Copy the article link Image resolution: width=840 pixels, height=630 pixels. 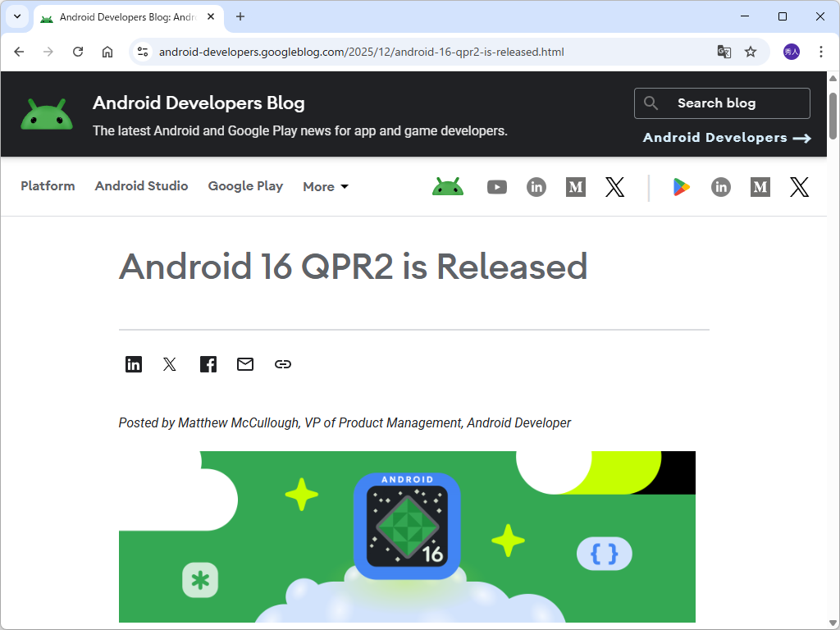tap(282, 364)
